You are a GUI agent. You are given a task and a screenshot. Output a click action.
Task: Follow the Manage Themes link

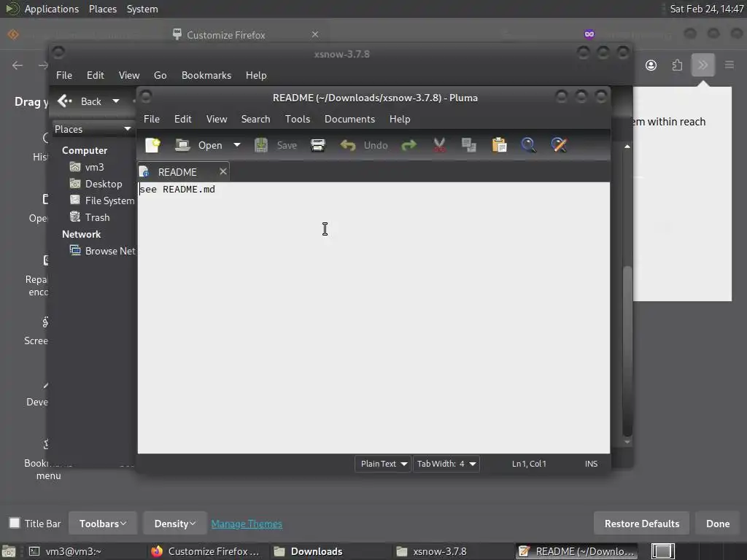coord(247,524)
